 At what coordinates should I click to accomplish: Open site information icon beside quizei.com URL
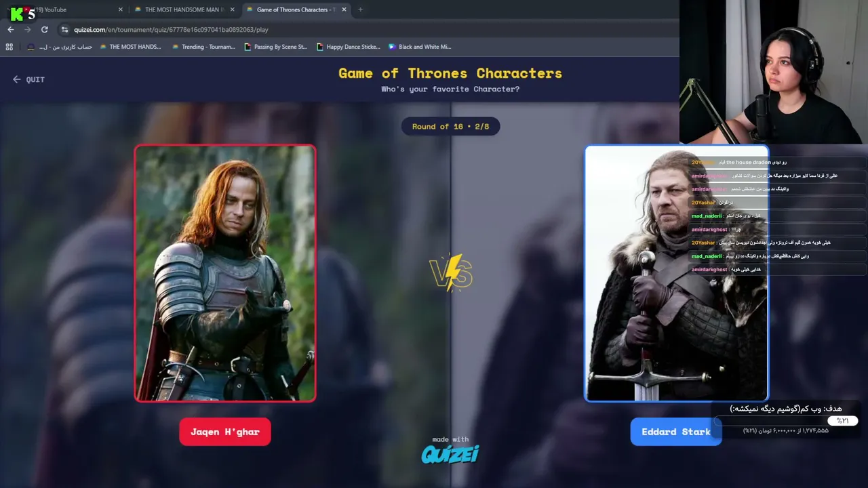pyautogui.click(x=64, y=30)
